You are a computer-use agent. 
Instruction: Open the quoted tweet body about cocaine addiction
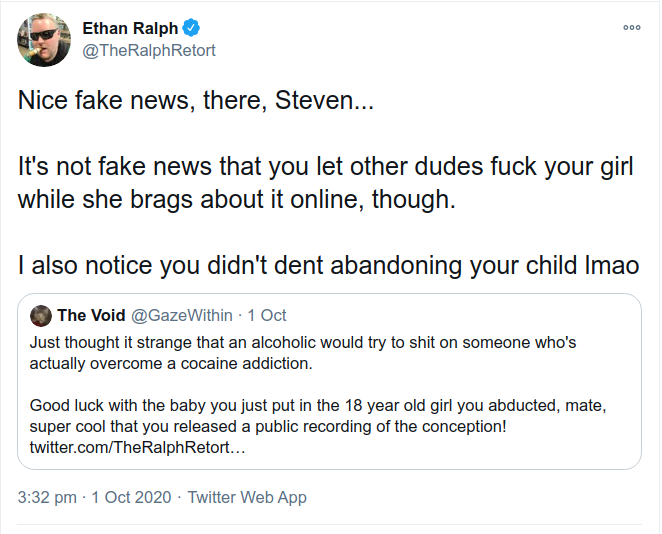point(303,353)
